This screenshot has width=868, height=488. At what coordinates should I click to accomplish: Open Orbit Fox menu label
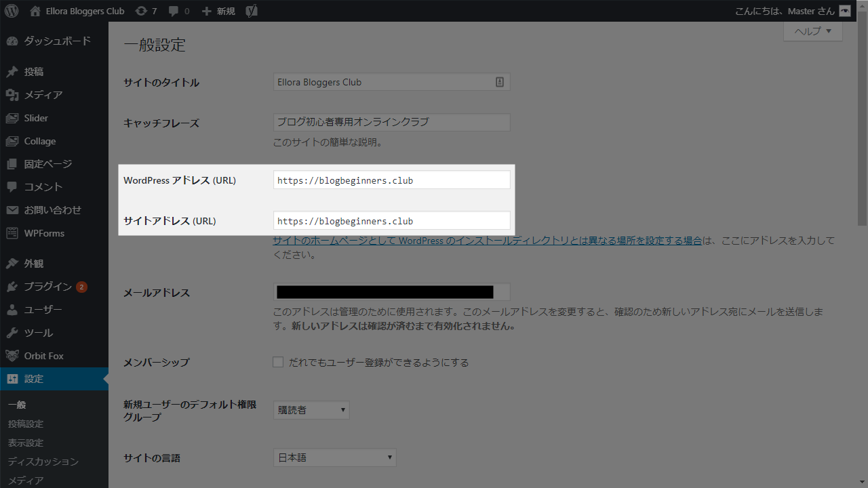(x=44, y=356)
